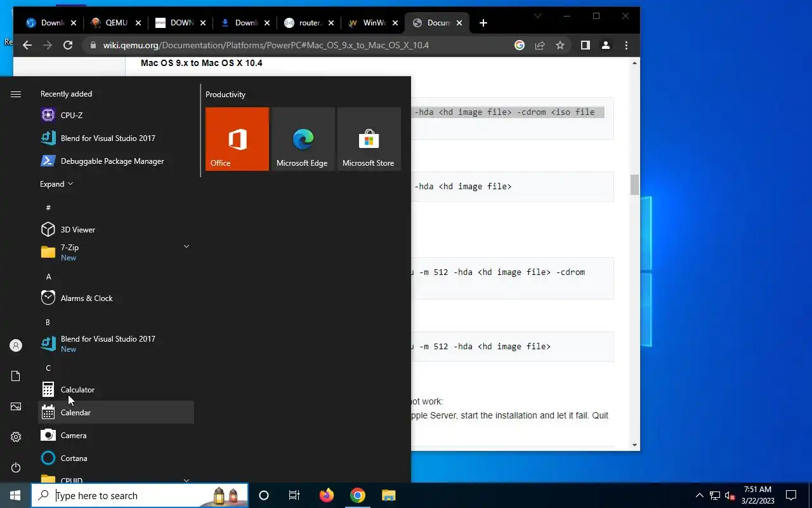Go back in Chrome
Viewport: 812px width, 508px height.
pyautogui.click(x=27, y=45)
